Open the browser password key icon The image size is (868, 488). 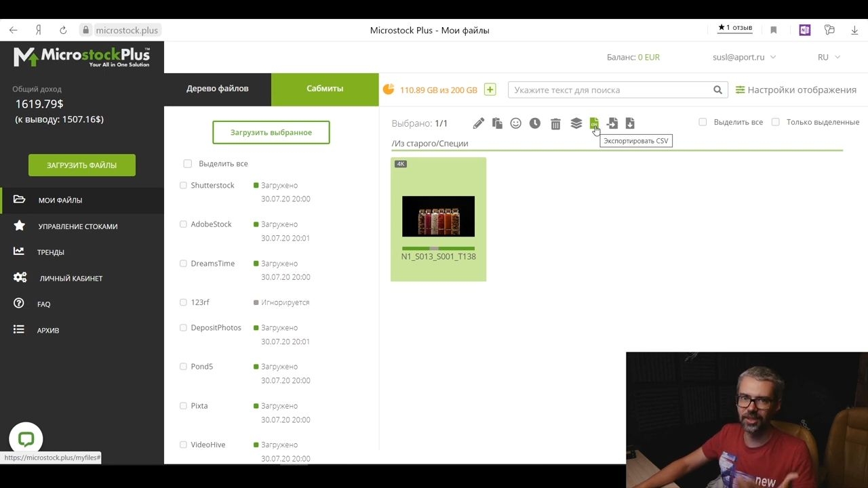click(x=829, y=30)
